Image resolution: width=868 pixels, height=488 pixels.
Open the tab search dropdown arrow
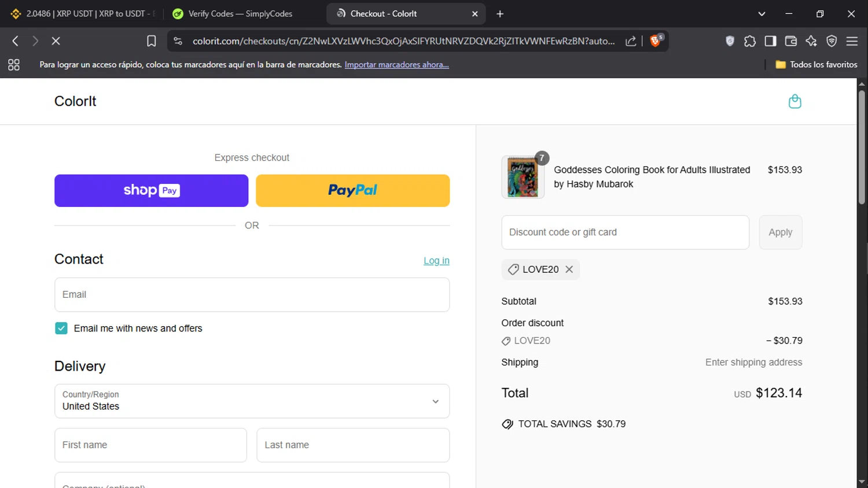(x=762, y=14)
